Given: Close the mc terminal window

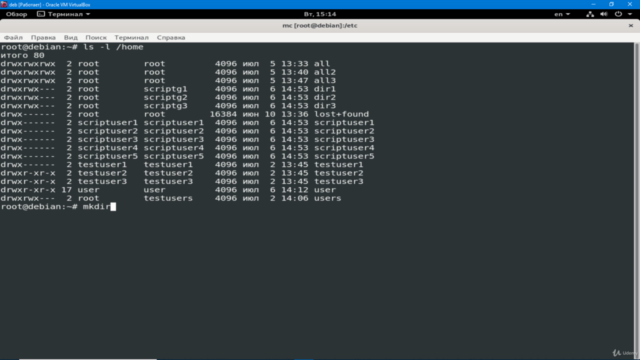Looking at the screenshot, I should [x=631, y=25].
